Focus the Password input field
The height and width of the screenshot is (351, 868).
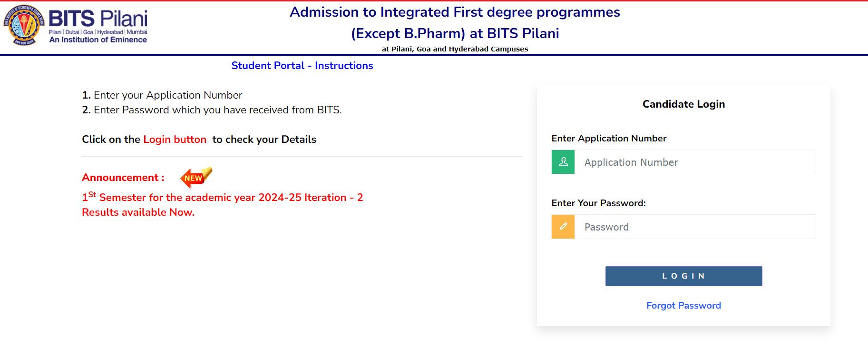pos(695,227)
